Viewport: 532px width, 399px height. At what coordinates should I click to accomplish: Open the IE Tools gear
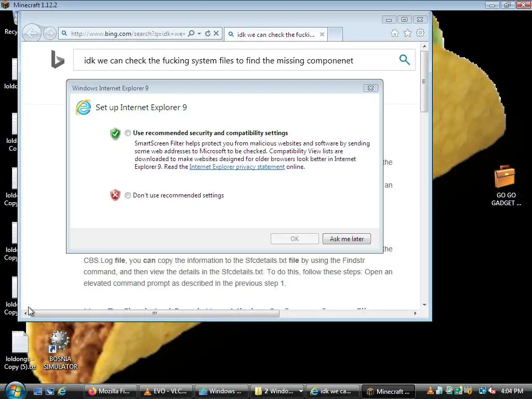click(x=420, y=33)
